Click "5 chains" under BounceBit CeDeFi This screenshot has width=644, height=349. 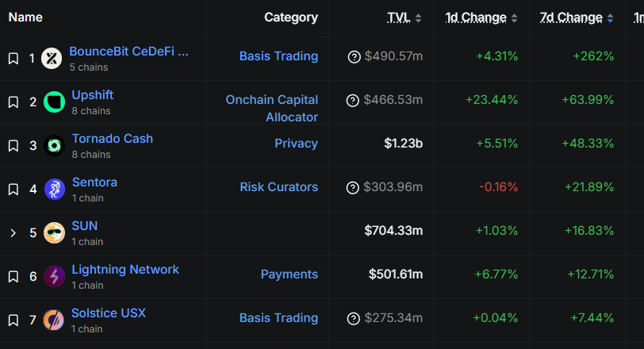89,67
